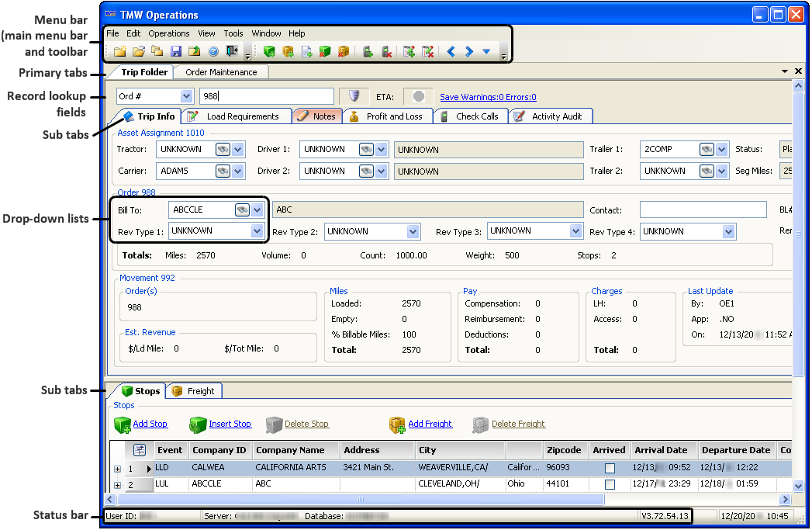
Task: Open the Ord # lookup type dropdown
Action: tap(186, 96)
